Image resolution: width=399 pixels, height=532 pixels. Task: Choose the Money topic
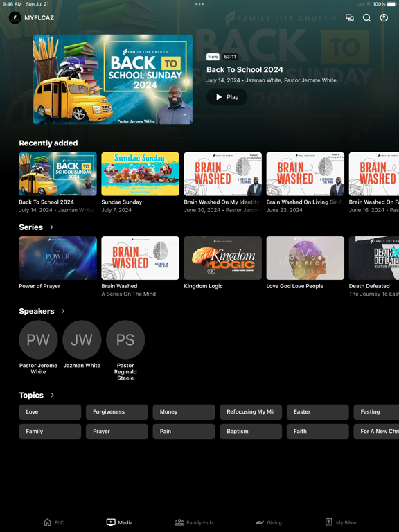tap(184, 412)
